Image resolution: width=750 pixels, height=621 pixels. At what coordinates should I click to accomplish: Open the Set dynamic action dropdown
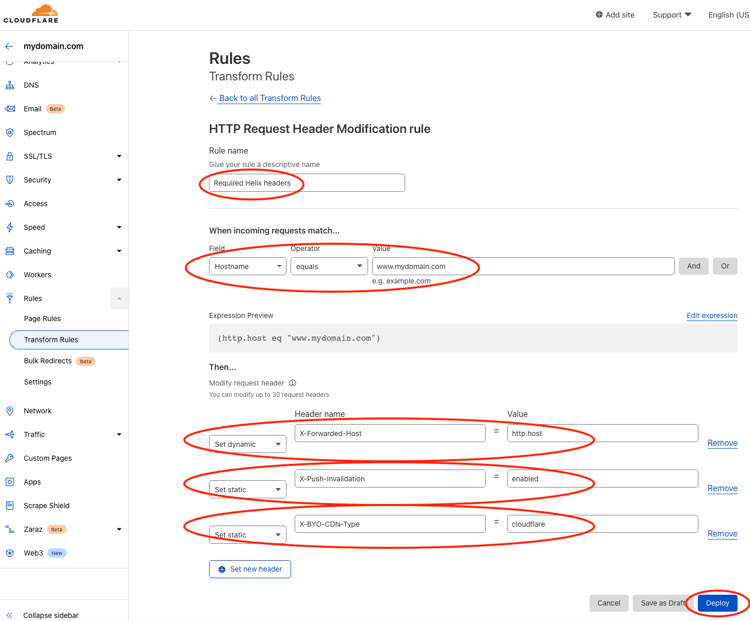point(248,444)
